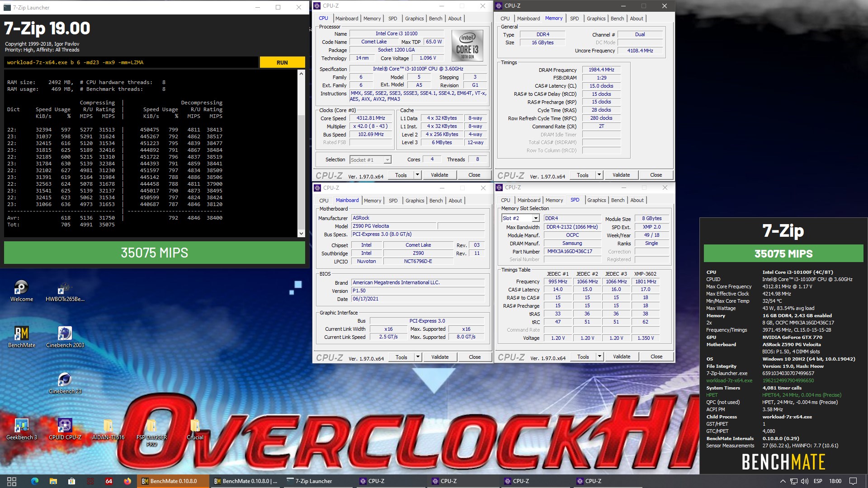Open Tools dropdown arrow in Mainboard window
This screenshot has height=488, width=868.
418,357
